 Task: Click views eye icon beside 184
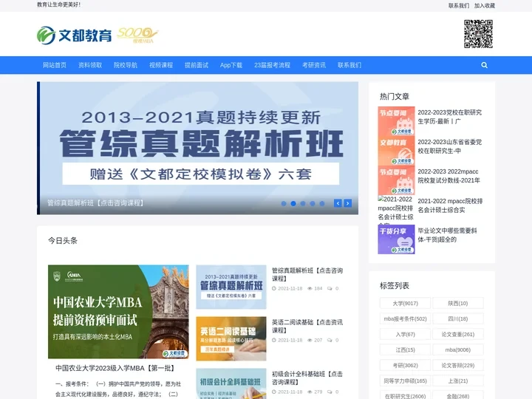click(310, 289)
